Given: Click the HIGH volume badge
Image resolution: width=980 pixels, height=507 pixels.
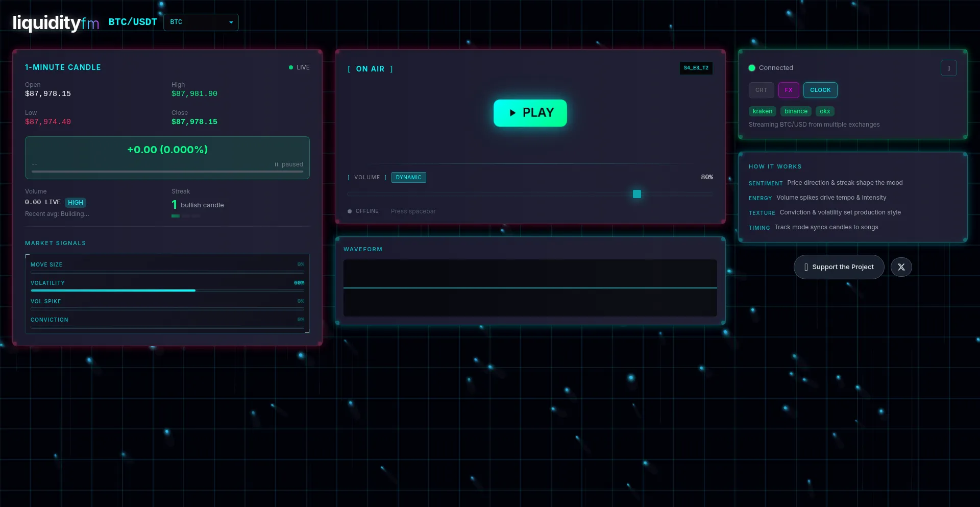Looking at the screenshot, I should click(76, 203).
